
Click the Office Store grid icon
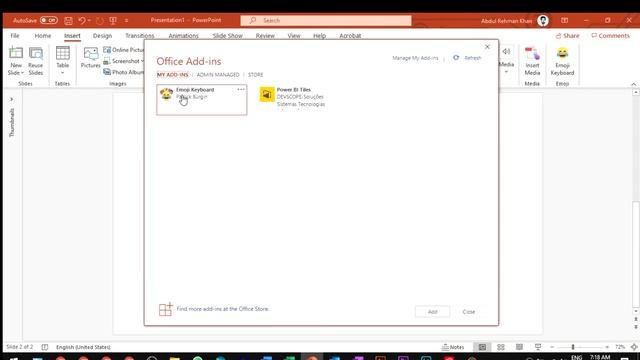coord(165,309)
